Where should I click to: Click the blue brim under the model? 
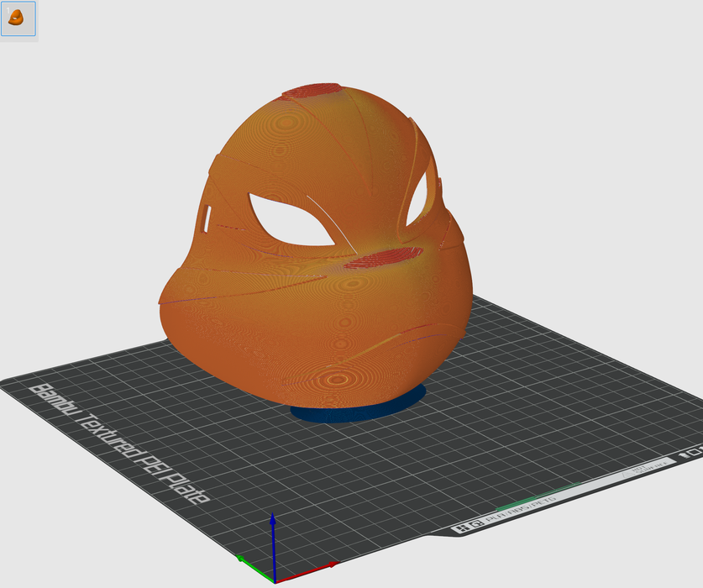[x=357, y=410]
